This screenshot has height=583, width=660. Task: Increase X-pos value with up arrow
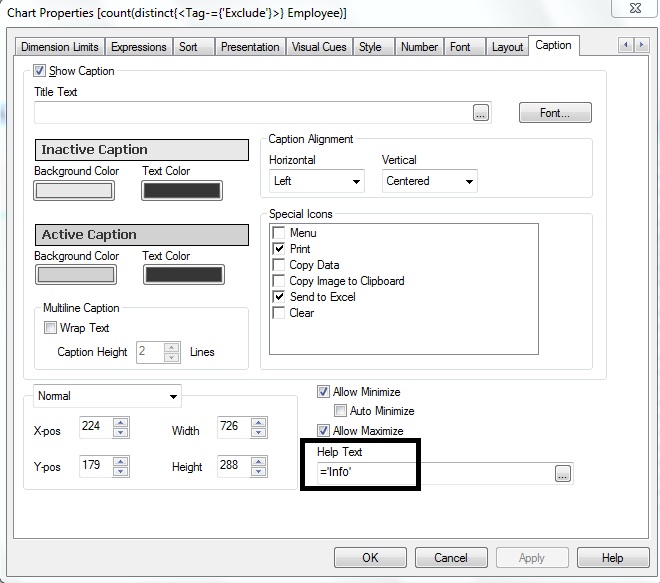click(121, 423)
